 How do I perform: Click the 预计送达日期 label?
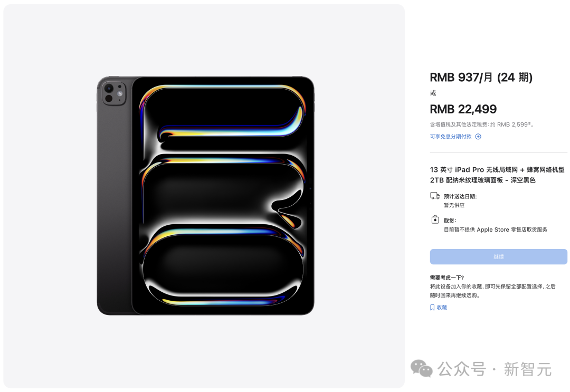(x=460, y=196)
